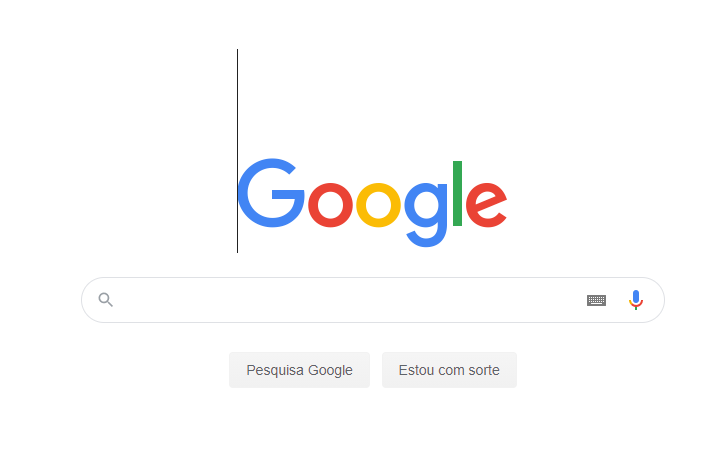
Task: Click the red first o in the Google logo
Action: (x=330, y=205)
